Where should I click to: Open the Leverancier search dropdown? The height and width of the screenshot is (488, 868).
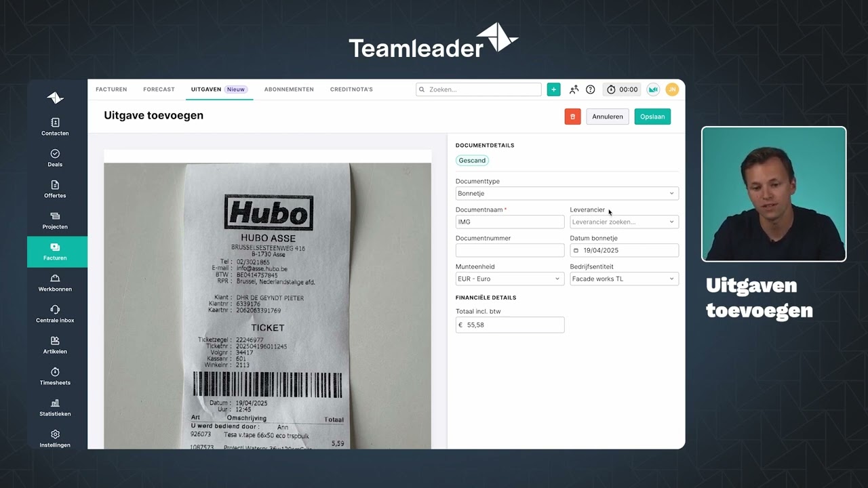click(x=624, y=222)
